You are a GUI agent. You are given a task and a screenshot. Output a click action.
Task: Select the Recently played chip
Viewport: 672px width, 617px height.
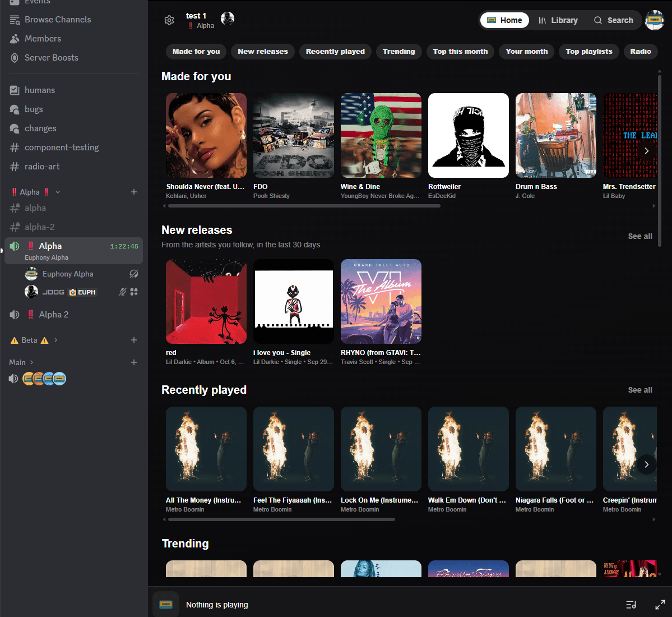[335, 52]
